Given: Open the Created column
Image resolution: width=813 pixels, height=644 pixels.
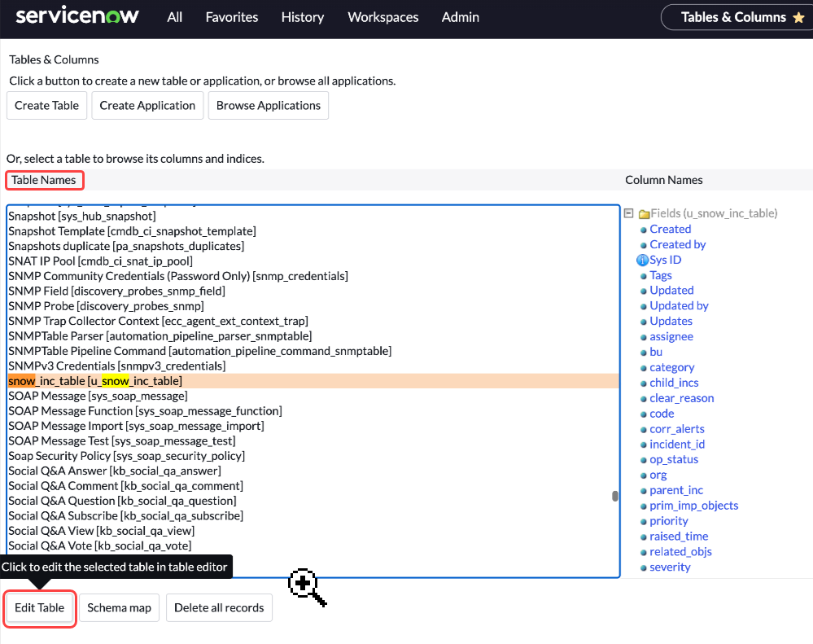Looking at the screenshot, I should 671,229.
